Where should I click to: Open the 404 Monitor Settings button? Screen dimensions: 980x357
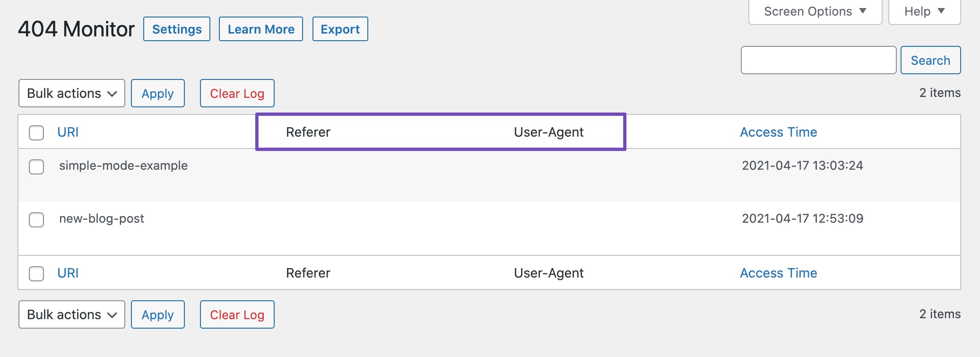click(x=176, y=29)
